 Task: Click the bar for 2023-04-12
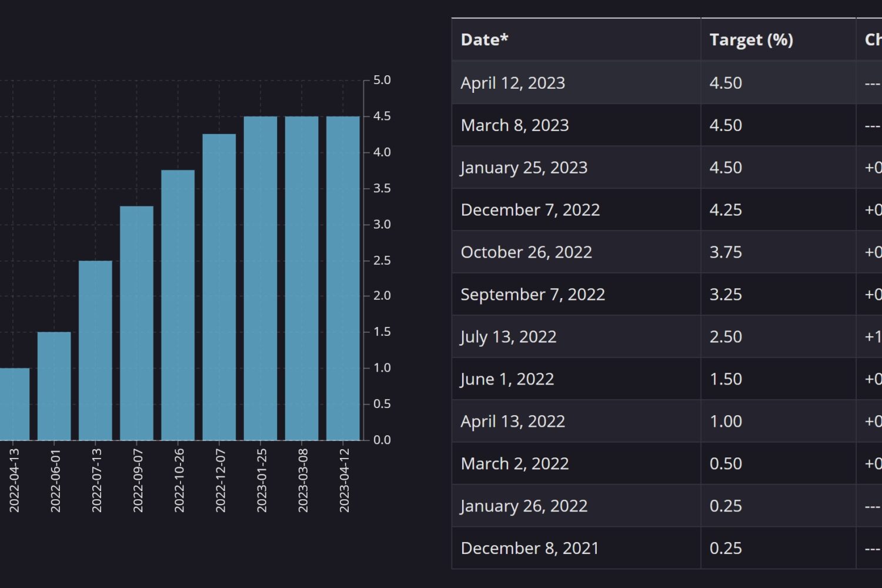[x=343, y=278]
